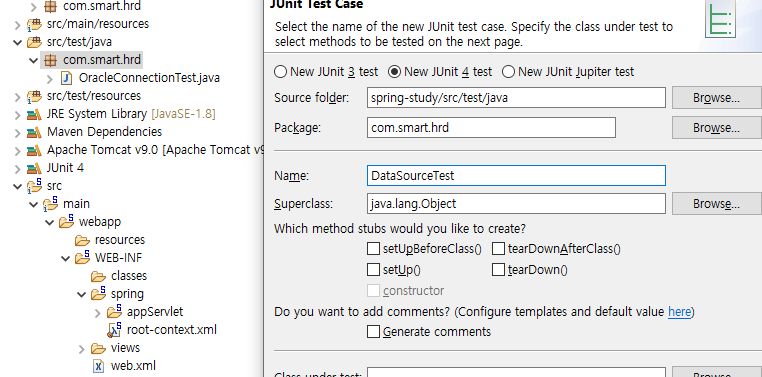Viewport: 762px width, 377px height.
Task: Select the New JUnit 3 test option
Action: pyautogui.click(x=280, y=72)
